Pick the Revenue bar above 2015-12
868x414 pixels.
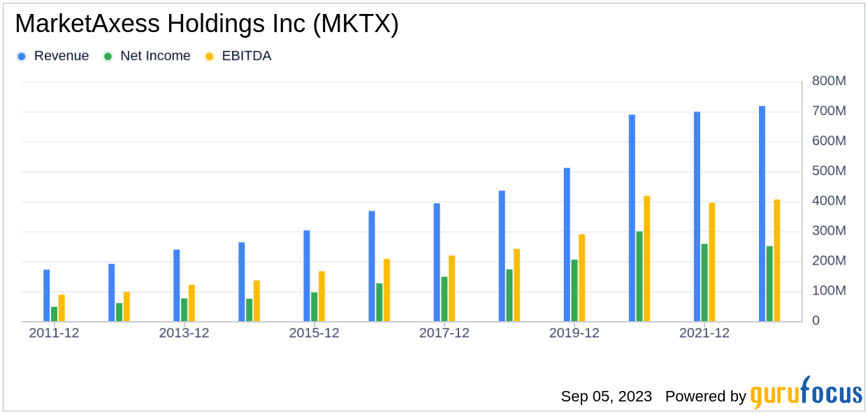coord(307,276)
